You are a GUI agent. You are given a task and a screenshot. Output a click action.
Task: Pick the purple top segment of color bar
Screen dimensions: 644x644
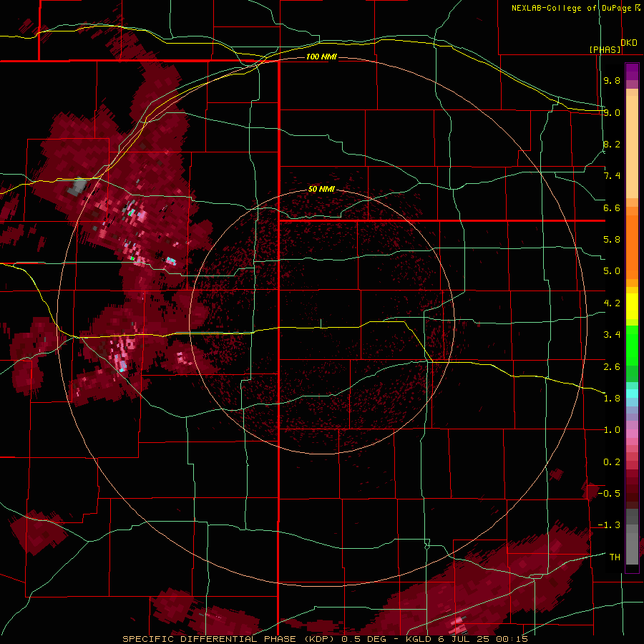click(632, 72)
